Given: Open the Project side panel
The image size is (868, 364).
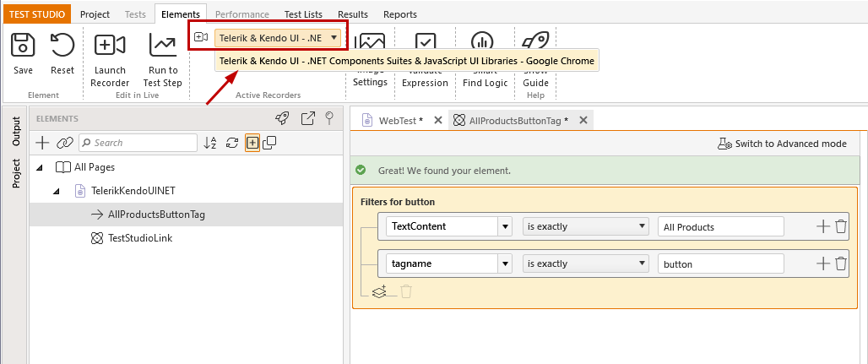Looking at the screenshot, I should point(16,173).
